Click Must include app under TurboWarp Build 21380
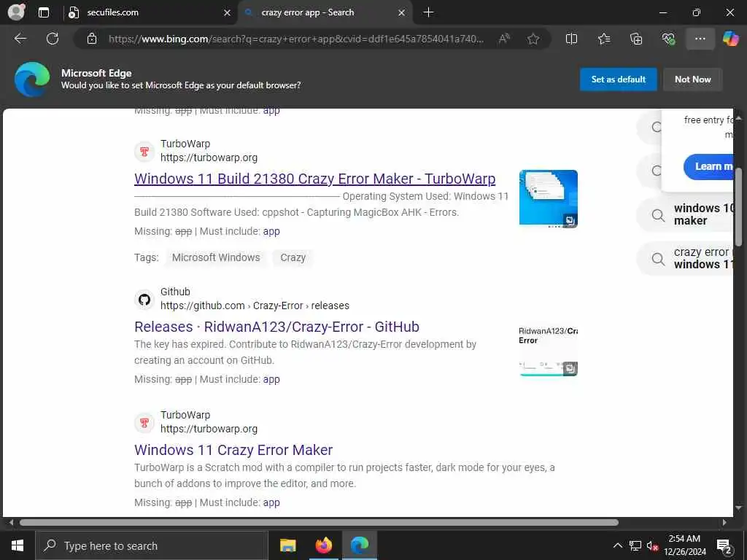The height and width of the screenshot is (560, 747). tap(271, 231)
